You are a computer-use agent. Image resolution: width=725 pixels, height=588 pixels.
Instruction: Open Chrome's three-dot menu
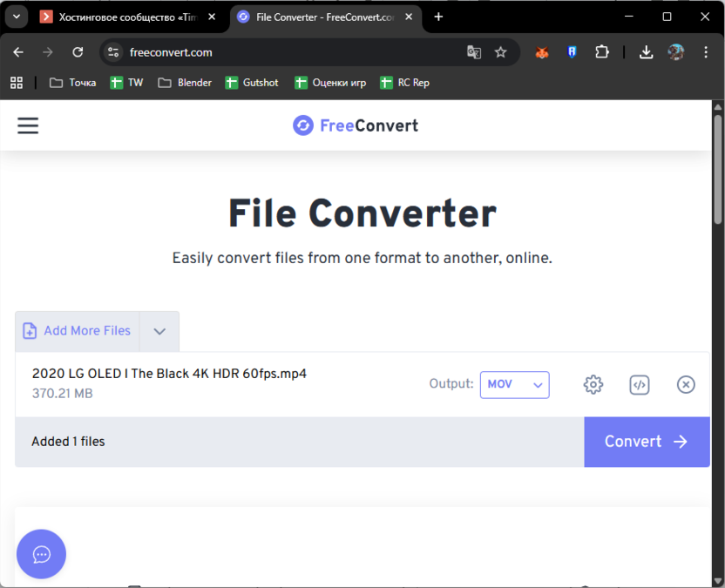pos(706,52)
